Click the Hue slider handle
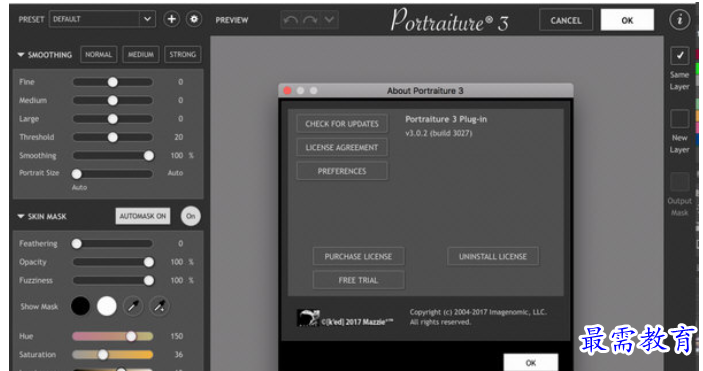Viewport: 703px width, 371px height. coord(131,336)
